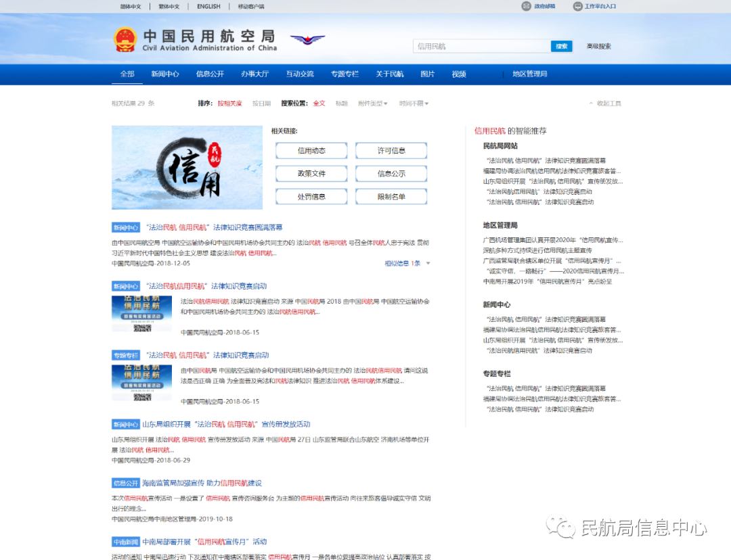Click the 中南新闻 category tag
Viewport: 731px width, 560px height.
click(x=126, y=542)
